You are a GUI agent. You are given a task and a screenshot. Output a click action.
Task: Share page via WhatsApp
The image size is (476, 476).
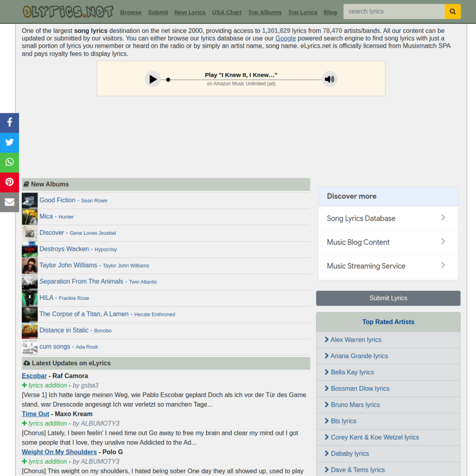[x=10, y=162]
